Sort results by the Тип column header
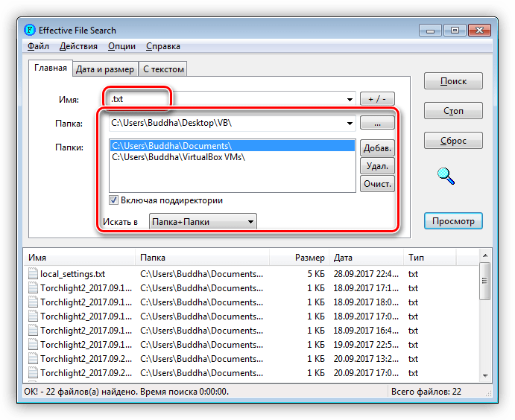515x420 pixels. click(430, 258)
